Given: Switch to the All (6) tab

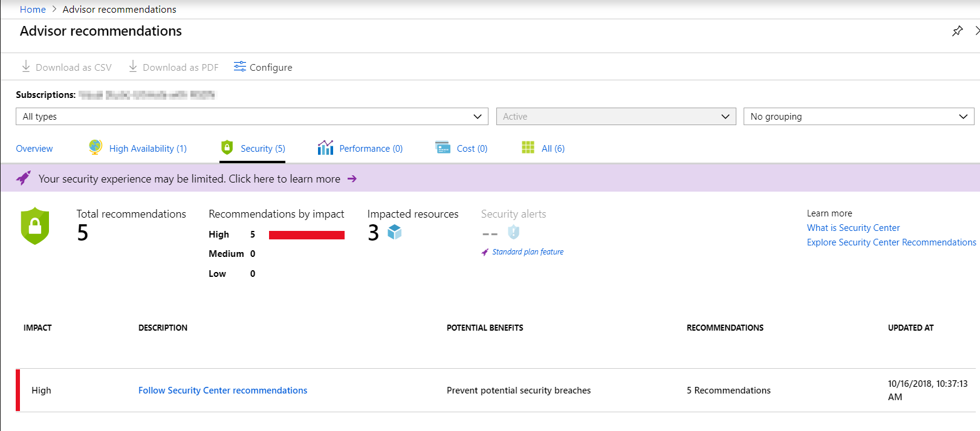Looking at the screenshot, I should [553, 149].
